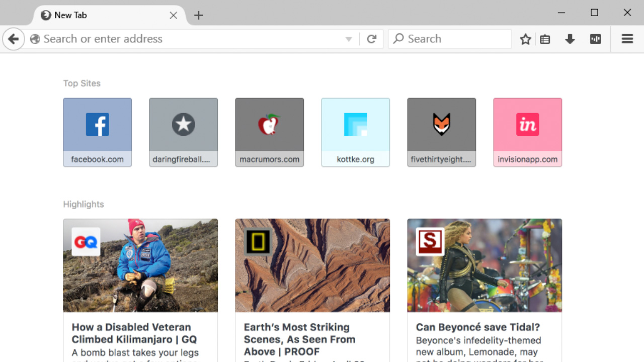The image size is (644, 362).
Task: Open the kottke.org top site tile
Action: (356, 132)
